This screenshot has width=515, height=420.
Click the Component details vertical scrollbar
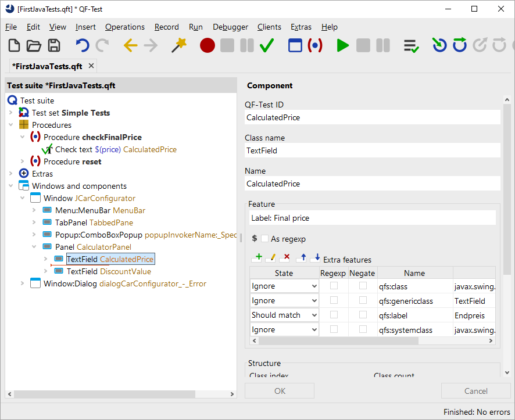click(x=507, y=189)
